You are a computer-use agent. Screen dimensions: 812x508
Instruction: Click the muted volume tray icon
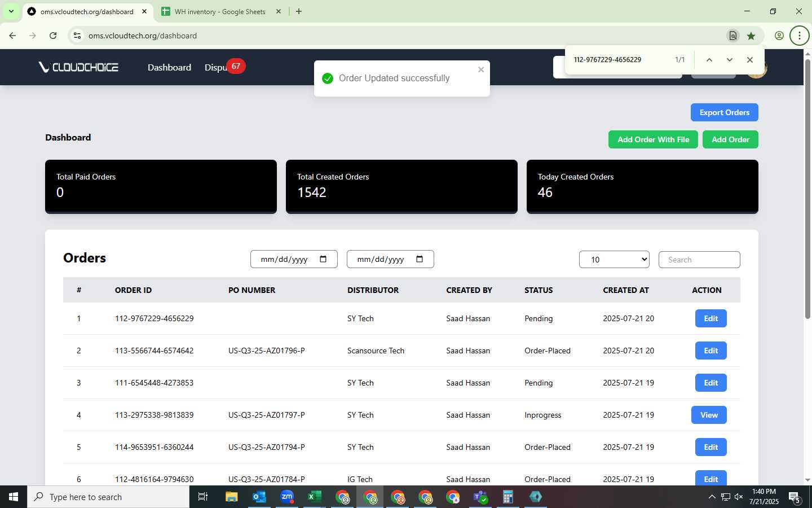coord(739,497)
